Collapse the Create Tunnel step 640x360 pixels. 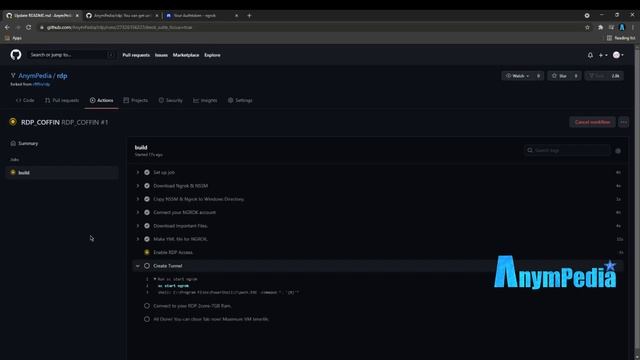coord(138,266)
